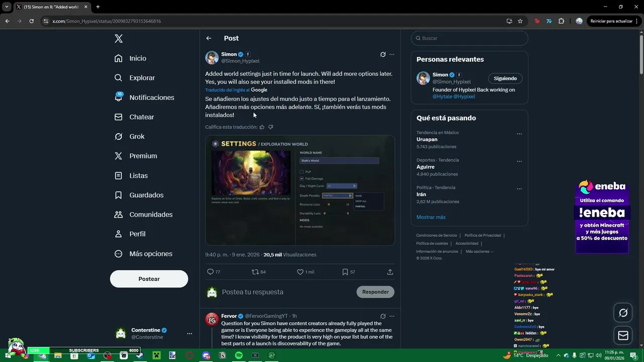
Task: Go back using the Post arrow
Action: click(209, 38)
